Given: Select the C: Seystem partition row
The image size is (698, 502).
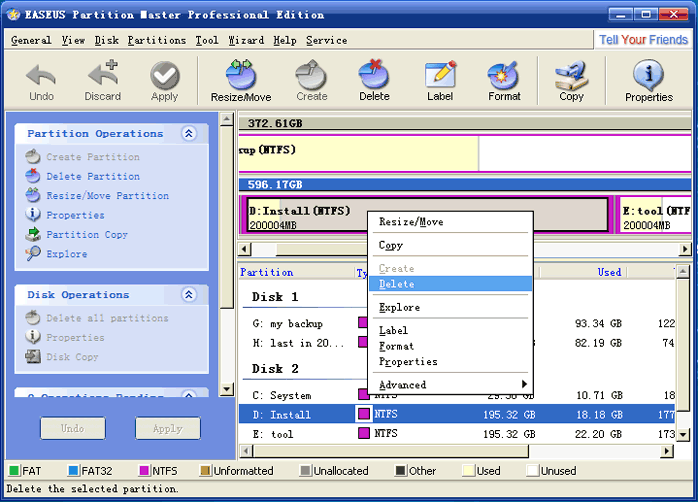Looking at the screenshot, I should [458, 395].
